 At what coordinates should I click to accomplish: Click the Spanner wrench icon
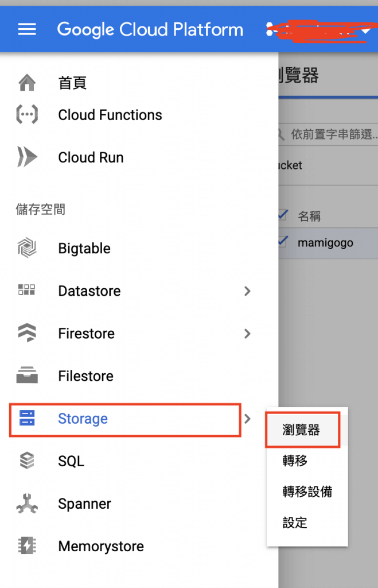[27, 504]
